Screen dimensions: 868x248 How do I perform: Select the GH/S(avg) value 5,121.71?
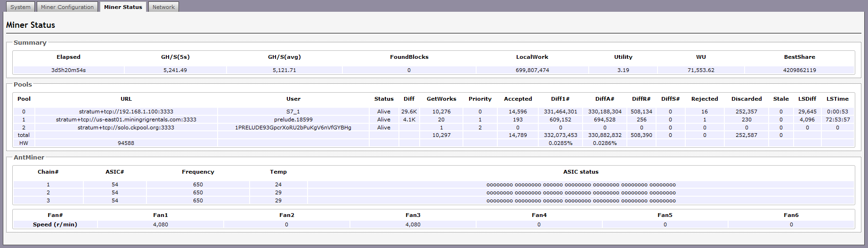(x=284, y=70)
